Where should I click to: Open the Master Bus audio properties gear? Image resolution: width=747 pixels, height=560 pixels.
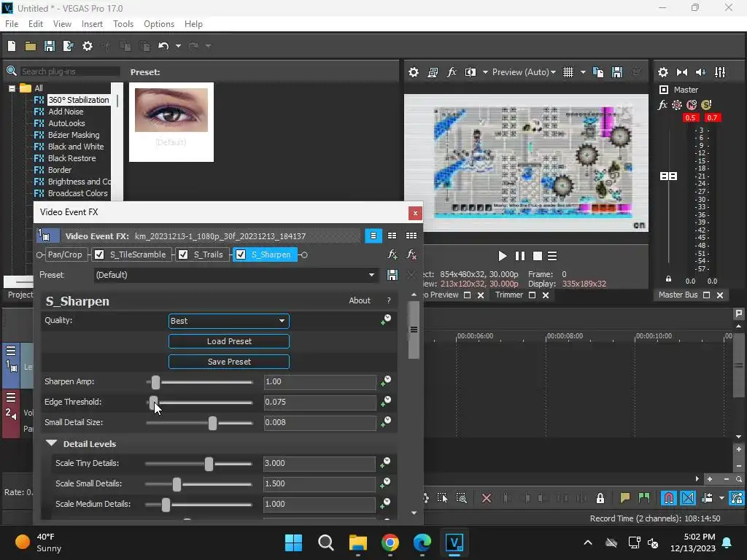(x=663, y=72)
